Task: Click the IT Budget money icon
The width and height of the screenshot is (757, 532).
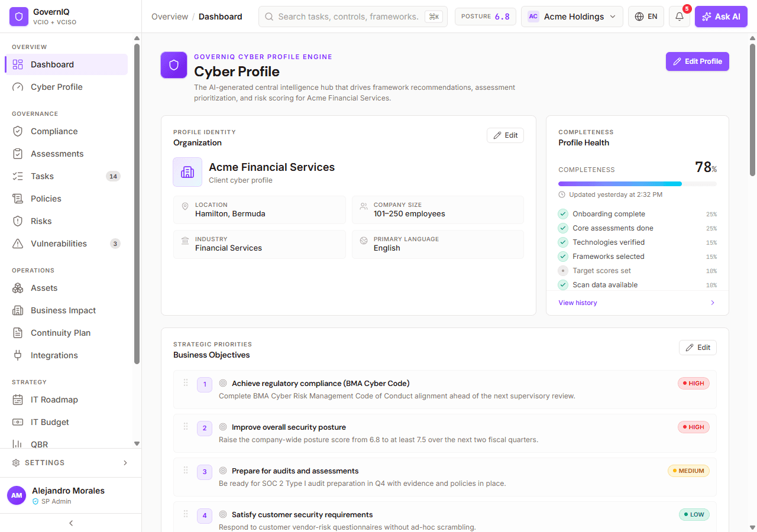Action: [18, 422]
